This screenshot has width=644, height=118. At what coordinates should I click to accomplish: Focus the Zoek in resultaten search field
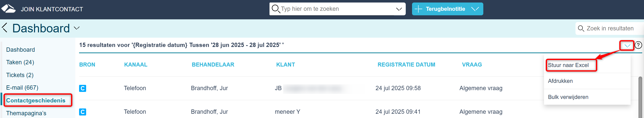pyautogui.click(x=610, y=29)
